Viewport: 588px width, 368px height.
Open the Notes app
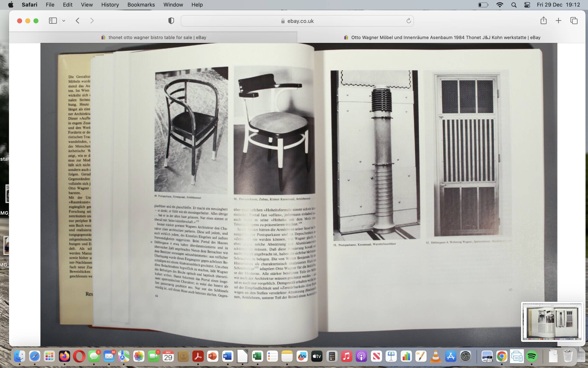(287, 357)
